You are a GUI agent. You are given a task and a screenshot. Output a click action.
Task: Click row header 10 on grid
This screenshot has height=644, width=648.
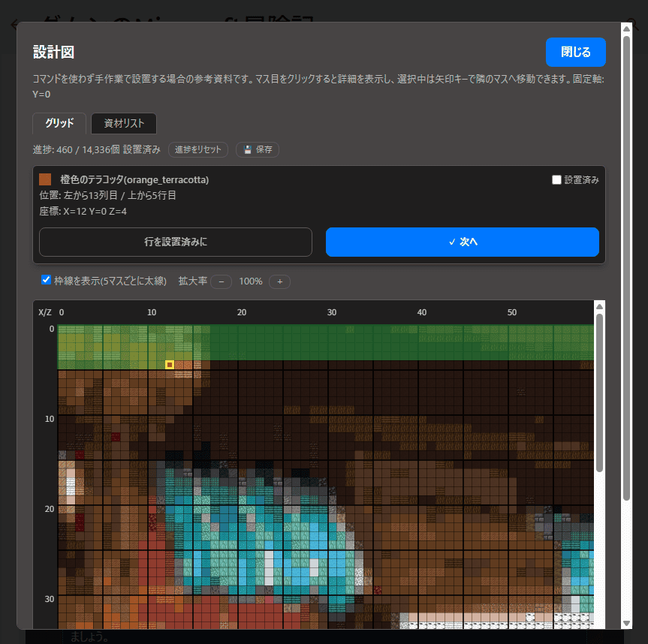pyautogui.click(x=50, y=419)
